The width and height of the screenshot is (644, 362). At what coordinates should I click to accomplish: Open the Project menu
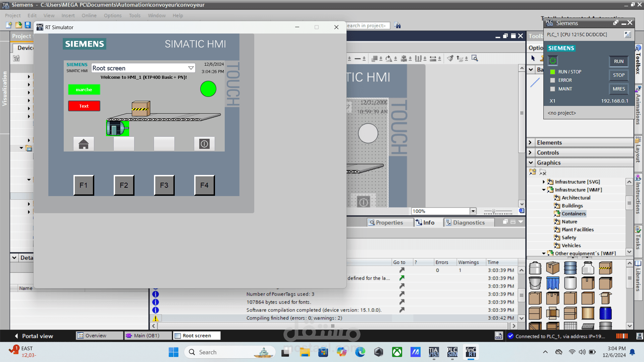coord(13,15)
